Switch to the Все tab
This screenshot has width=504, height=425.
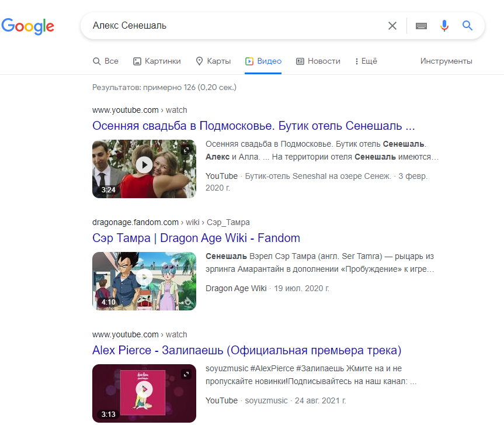(x=106, y=61)
